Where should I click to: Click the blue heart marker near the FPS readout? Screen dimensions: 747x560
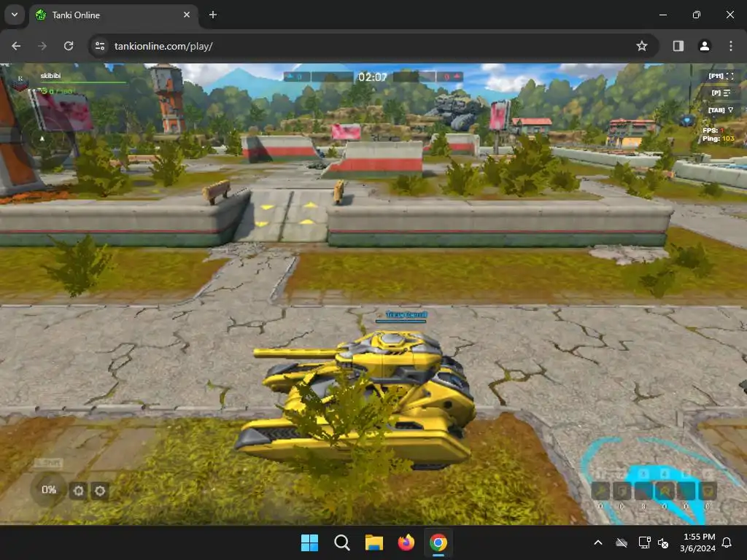[686, 120]
